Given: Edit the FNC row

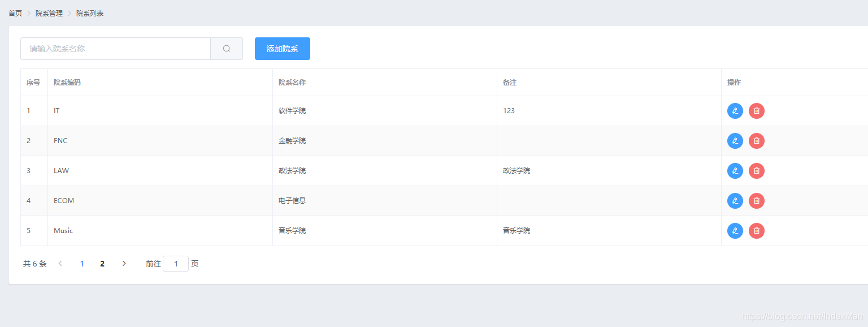Looking at the screenshot, I should pyautogui.click(x=735, y=141).
